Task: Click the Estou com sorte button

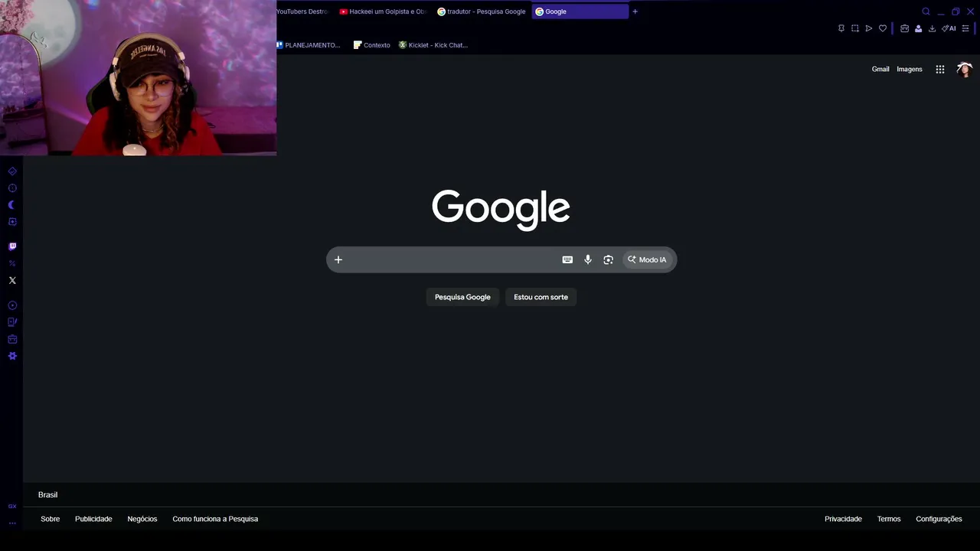Action: [541, 297]
